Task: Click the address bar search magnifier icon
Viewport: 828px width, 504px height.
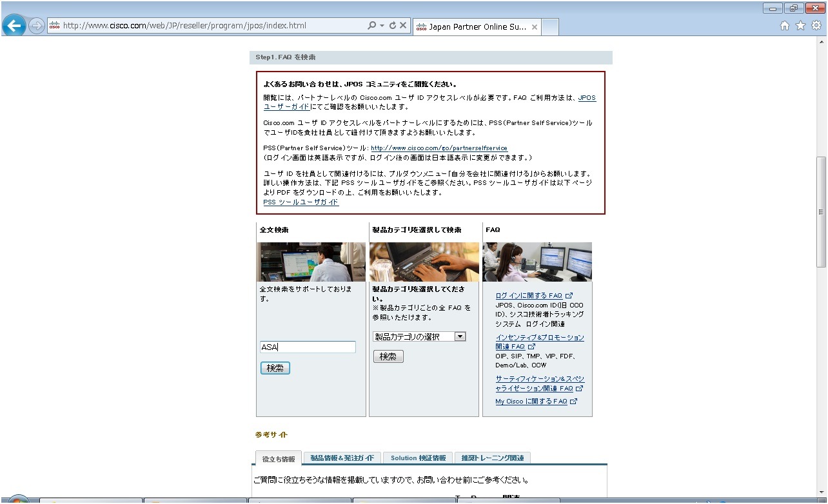Action: (371, 26)
